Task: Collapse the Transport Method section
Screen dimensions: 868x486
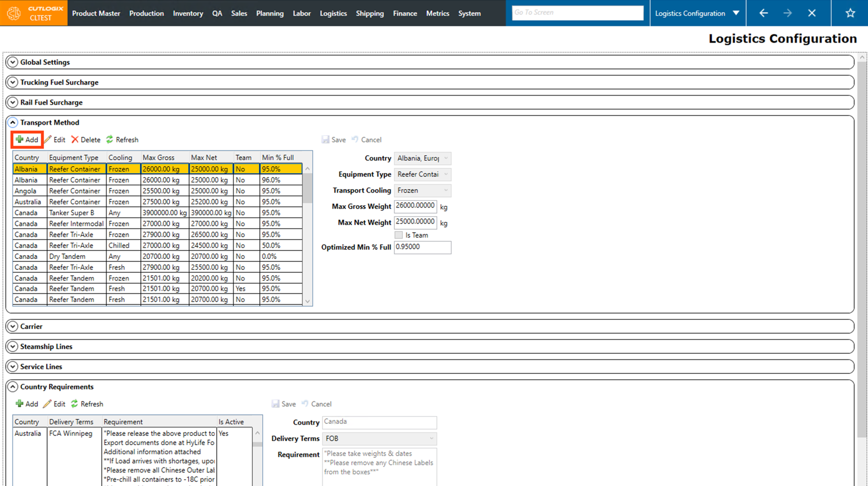Action: [x=13, y=123]
